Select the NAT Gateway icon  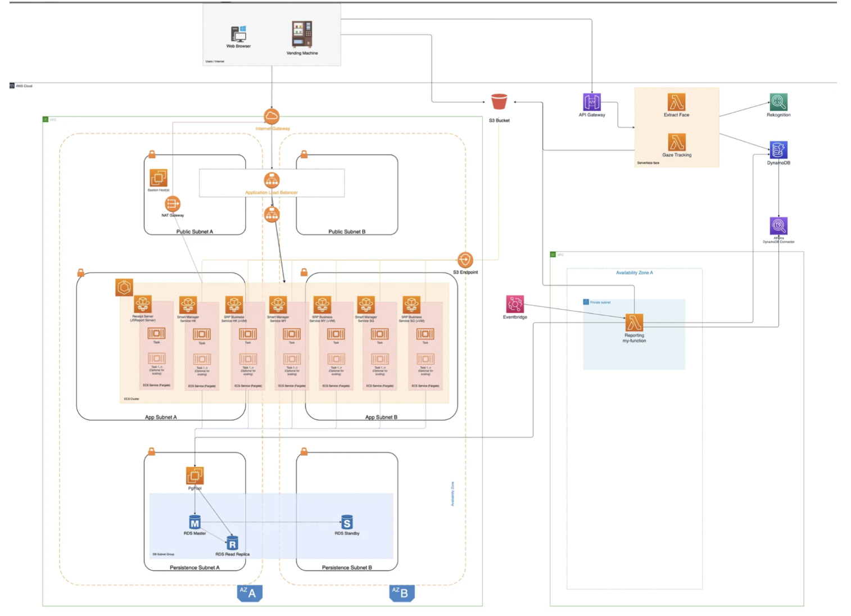[173, 204]
